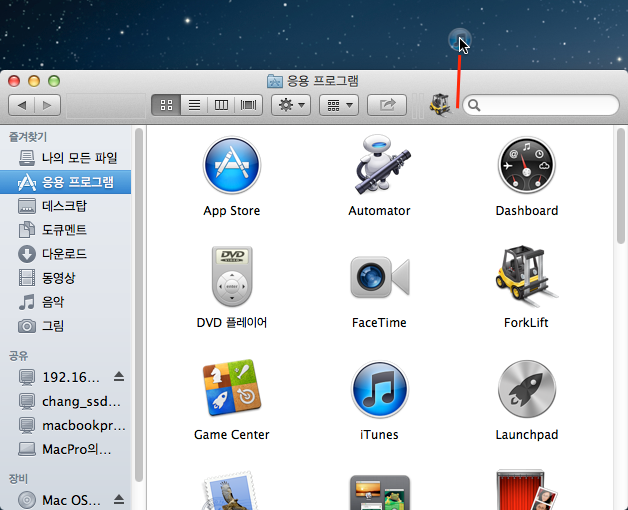
Task: Open 다운로드 folder in sidebar
Action: point(66,254)
